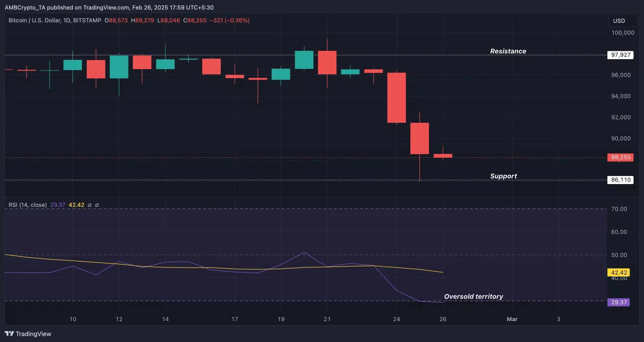Select the large red candle from February 24
This screenshot has width=644, height=342.
[397, 98]
